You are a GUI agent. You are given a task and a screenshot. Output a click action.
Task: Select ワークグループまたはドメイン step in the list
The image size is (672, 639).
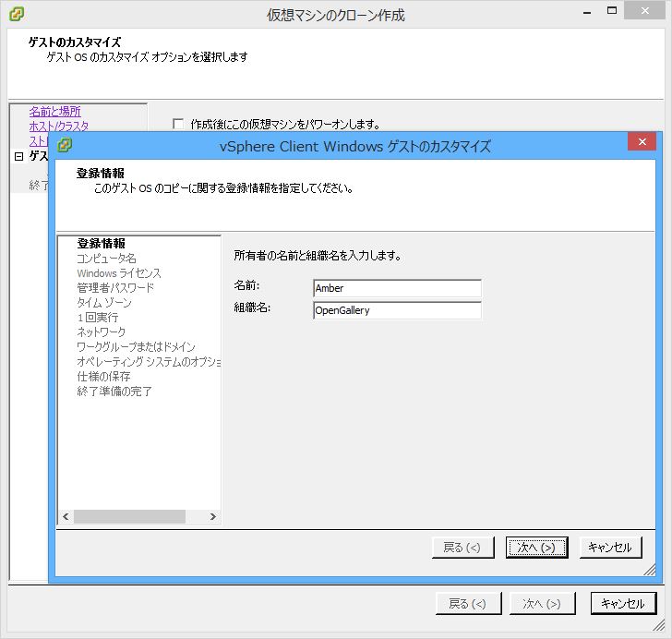tap(136, 346)
